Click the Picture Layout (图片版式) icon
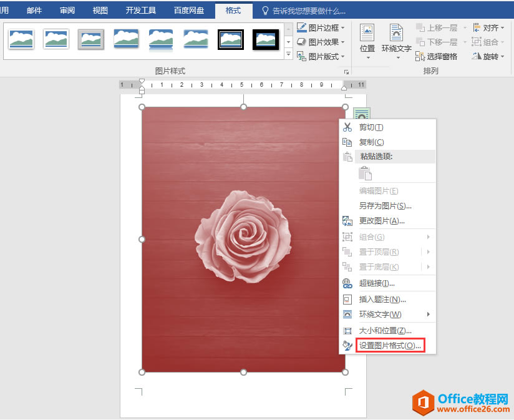This screenshot has height=420, width=514. 301,56
